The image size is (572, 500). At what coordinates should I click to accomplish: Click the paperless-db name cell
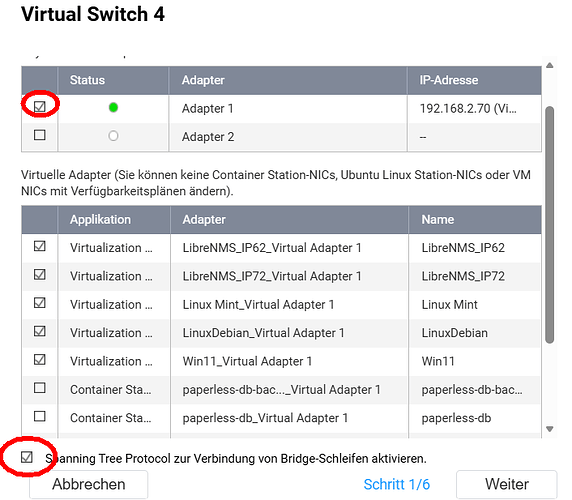point(475,418)
